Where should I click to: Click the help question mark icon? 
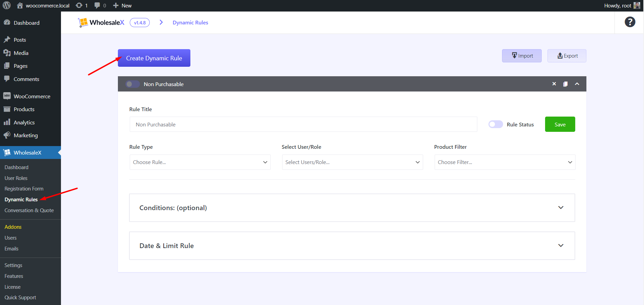coord(630,22)
